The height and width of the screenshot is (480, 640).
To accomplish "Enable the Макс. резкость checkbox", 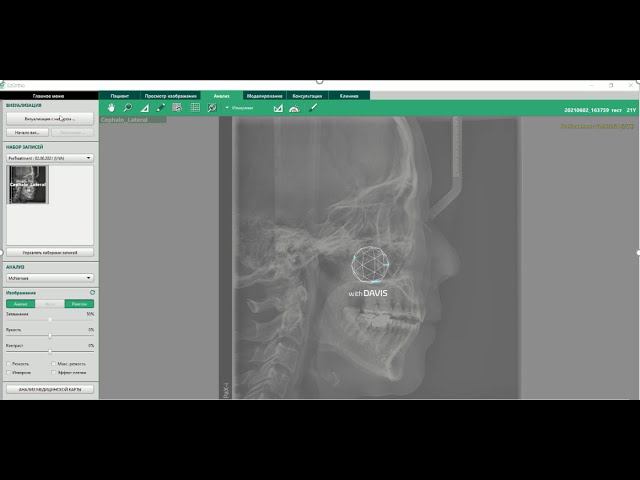I will click(x=53, y=364).
